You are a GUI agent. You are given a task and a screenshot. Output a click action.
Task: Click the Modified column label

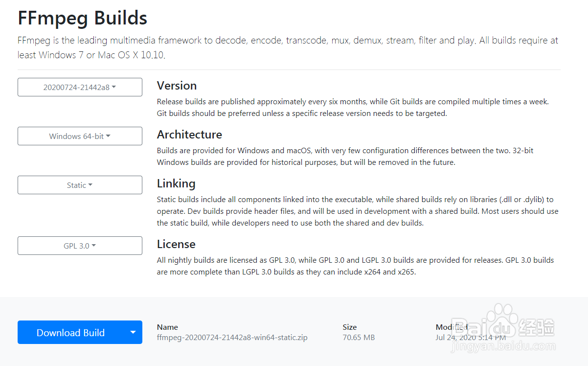pos(452,327)
